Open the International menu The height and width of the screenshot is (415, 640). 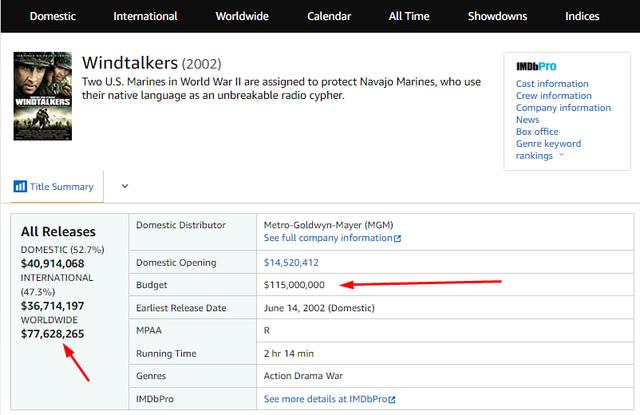pos(145,16)
